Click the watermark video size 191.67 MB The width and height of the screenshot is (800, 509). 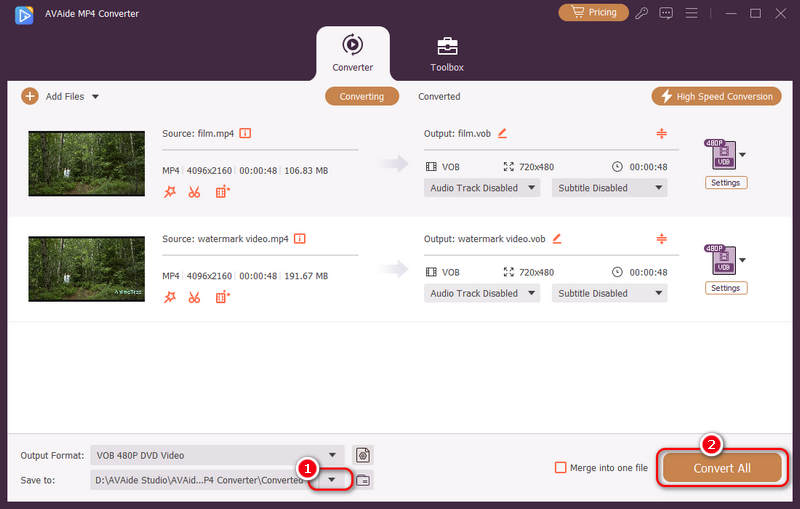click(306, 276)
